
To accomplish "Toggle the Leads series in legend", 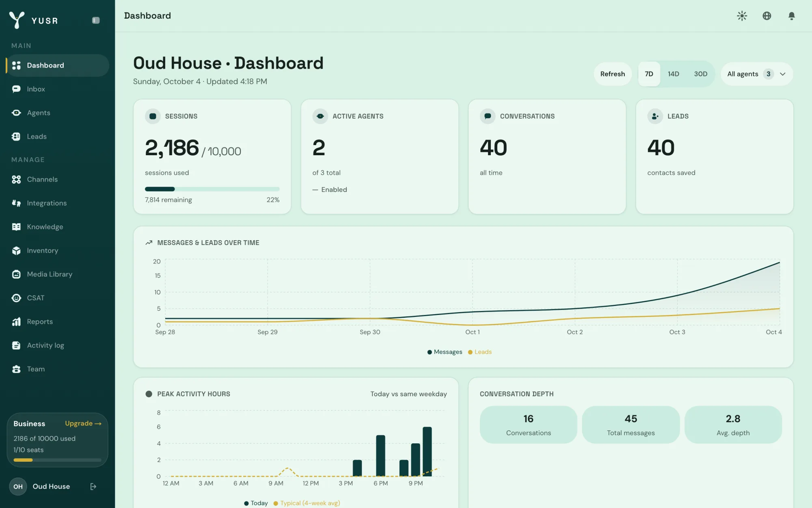I will (x=480, y=352).
